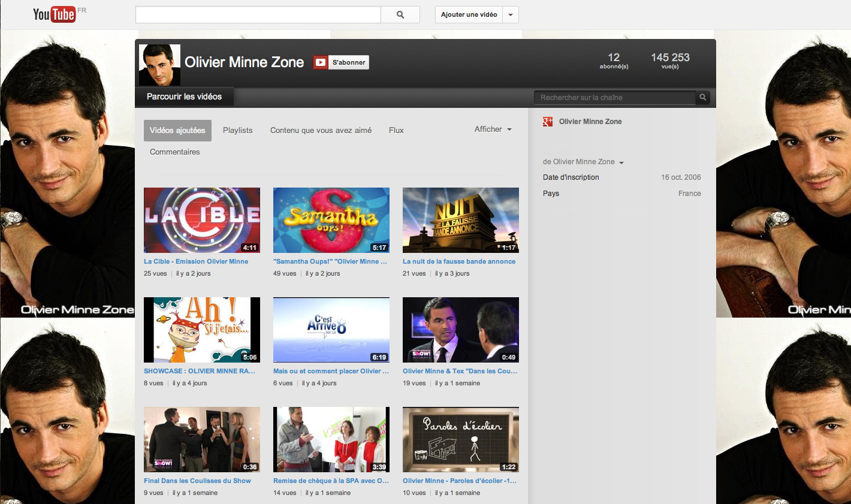
Task: Click the Google+ icon beside Olivier Minne Zone
Action: [x=548, y=122]
